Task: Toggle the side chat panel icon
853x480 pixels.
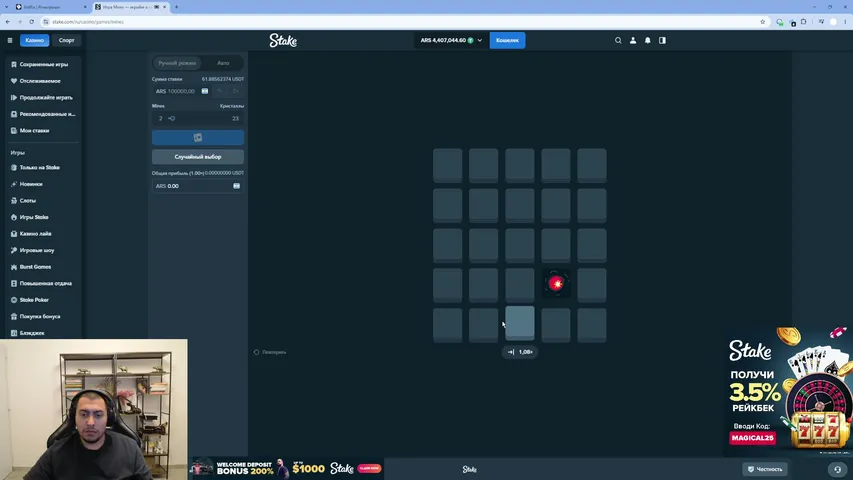Action: click(662, 40)
